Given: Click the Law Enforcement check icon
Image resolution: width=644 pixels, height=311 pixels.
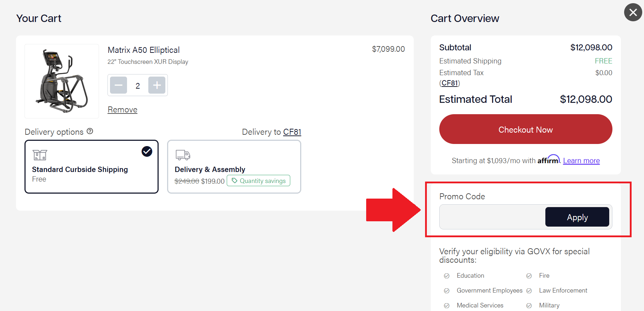Looking at the screenshot, I should (x=529, y=291).
